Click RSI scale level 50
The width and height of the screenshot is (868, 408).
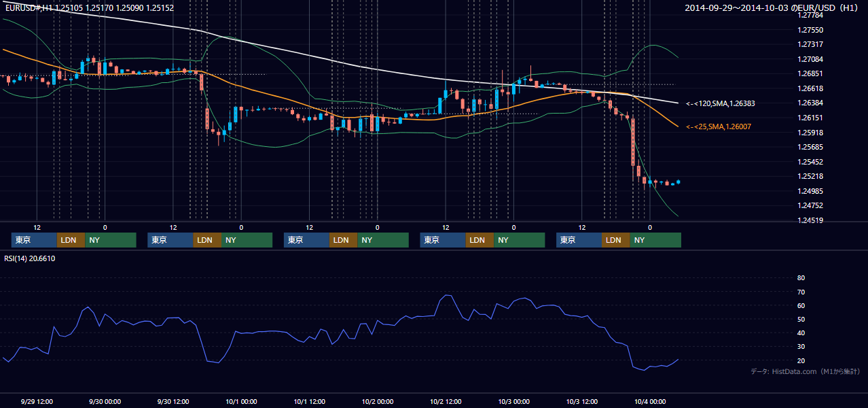pos(801,319)
